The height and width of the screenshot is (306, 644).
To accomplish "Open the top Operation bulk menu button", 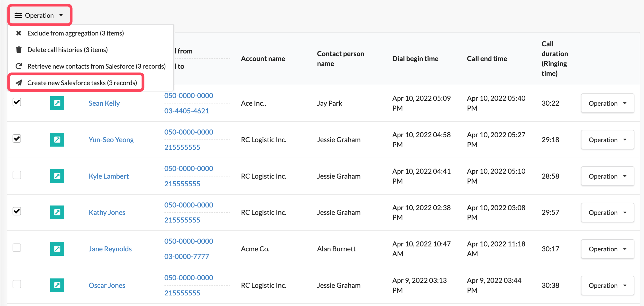I will click(x=40, y=15).
